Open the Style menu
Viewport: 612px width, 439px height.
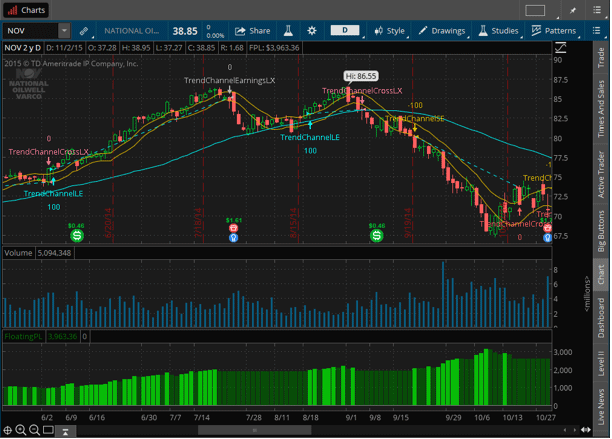coord(390,31)
